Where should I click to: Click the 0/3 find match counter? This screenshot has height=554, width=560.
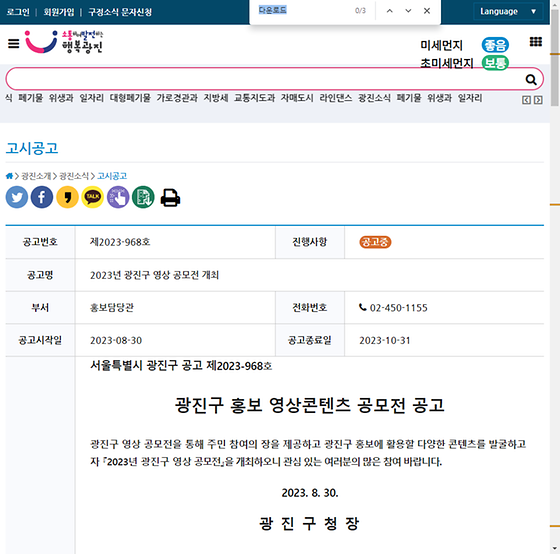[x=360, y=11]
